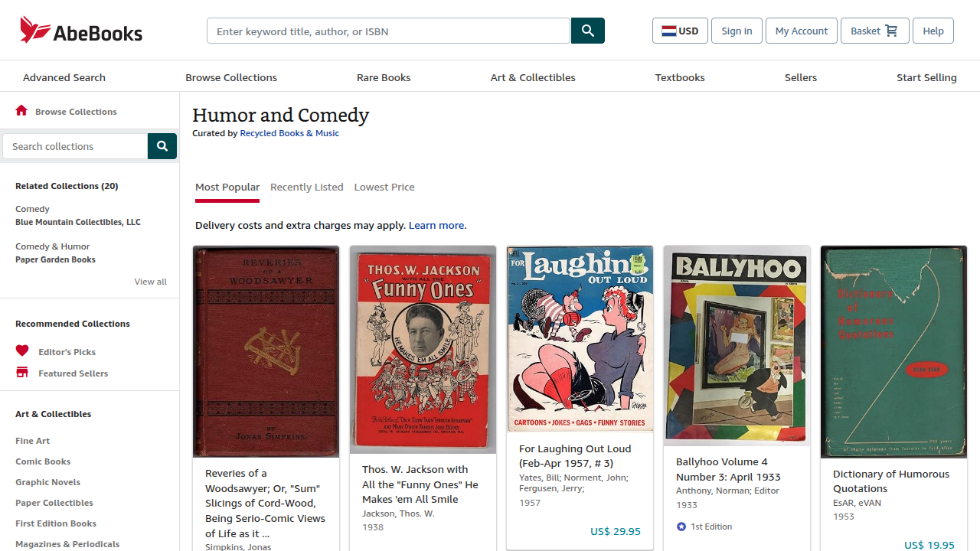Click the AbeBooks logo
Image resolution: width=980 pixels, height=551 pixels.
[81, 31]
